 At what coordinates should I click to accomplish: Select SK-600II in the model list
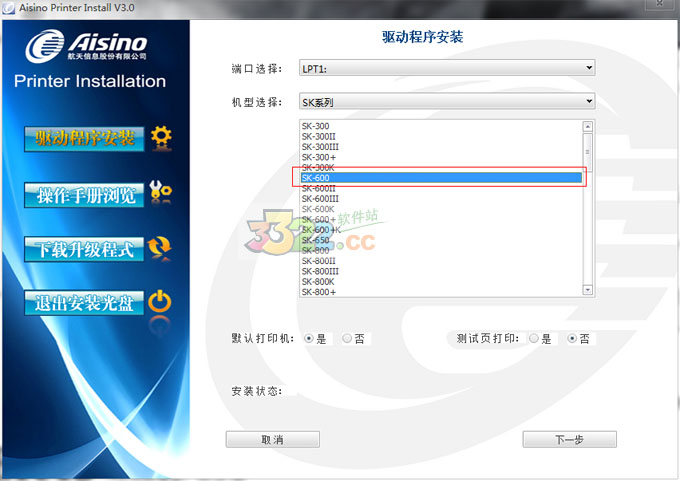441,189
